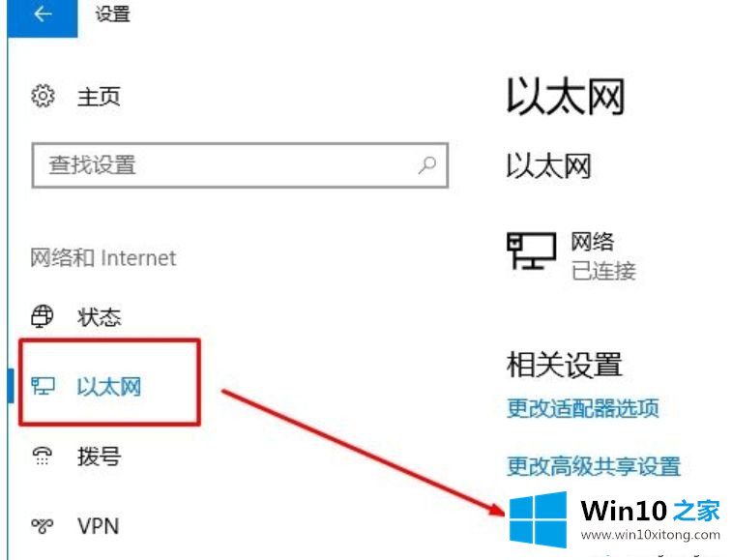Visit the www.win10xitong.com watermark
This screenshot has height=560, width=732.
[651, 534]
